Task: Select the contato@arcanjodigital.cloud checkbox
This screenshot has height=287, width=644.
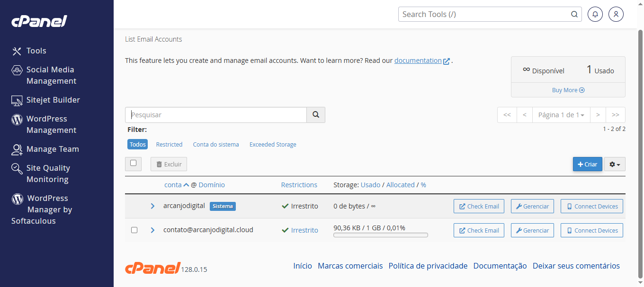Action: click(134, 230)
